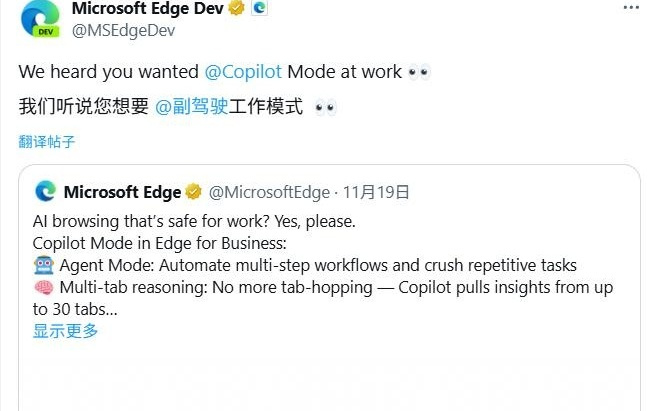Viewport: 658px width, 411px height.
Task: Open the 11月19日 timestamp of quoted post
Action: (x=376, y=192)
